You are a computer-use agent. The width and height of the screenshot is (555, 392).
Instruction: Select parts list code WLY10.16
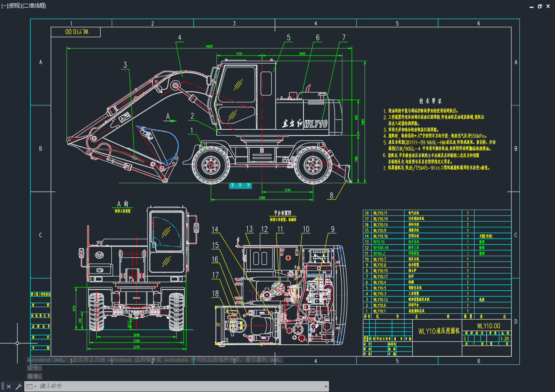(380, 236)
